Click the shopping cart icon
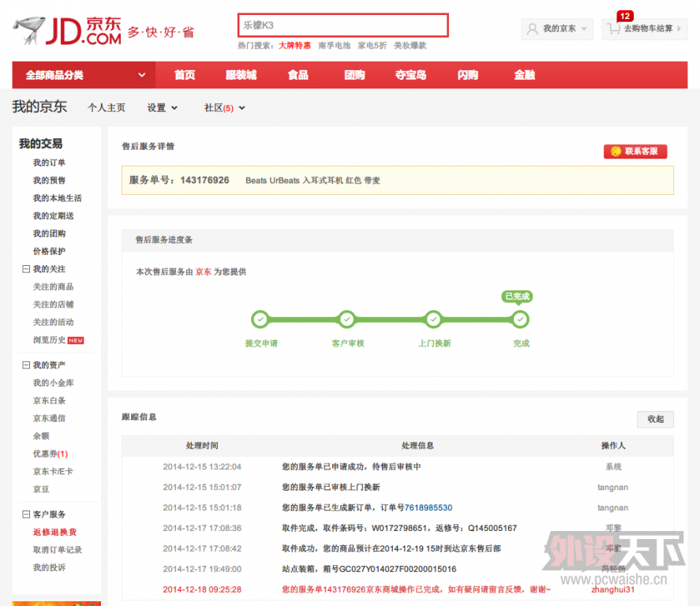Viewport: 700px width, 606px height. (x=614, y=28)
